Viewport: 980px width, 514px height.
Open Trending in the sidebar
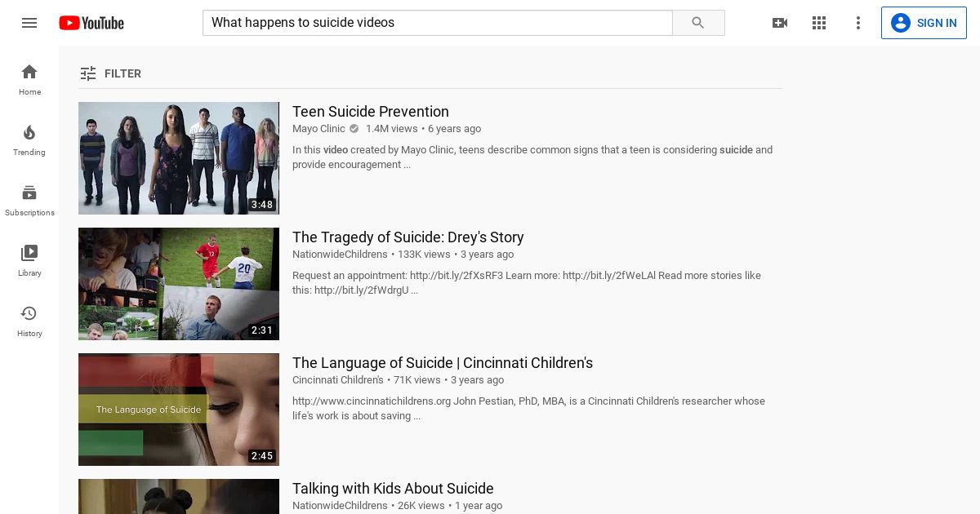point(29,140)
